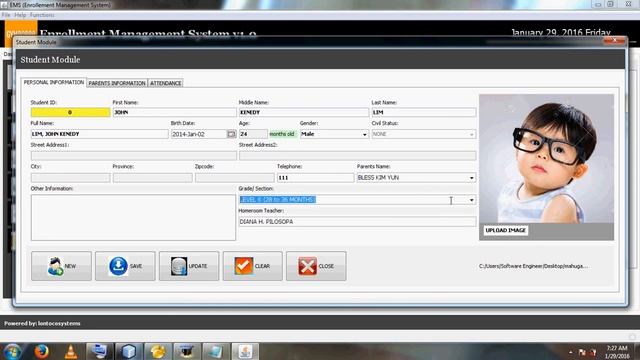The image size is (640, 360).
Task: Click the database icon on UPDATE
Action: 179,266
